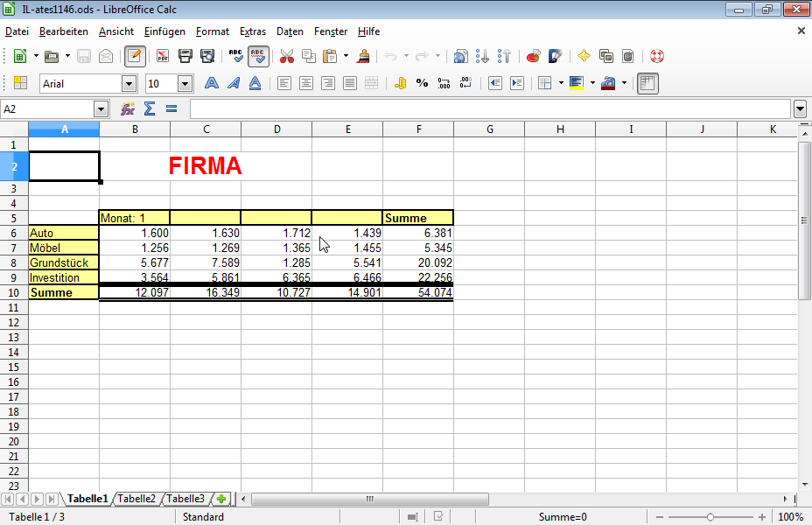Switch to the Tabelle2 sheet tab
The height and width of the screenshot is (525, 812).
pyautogui.click(x=136, y=499)
